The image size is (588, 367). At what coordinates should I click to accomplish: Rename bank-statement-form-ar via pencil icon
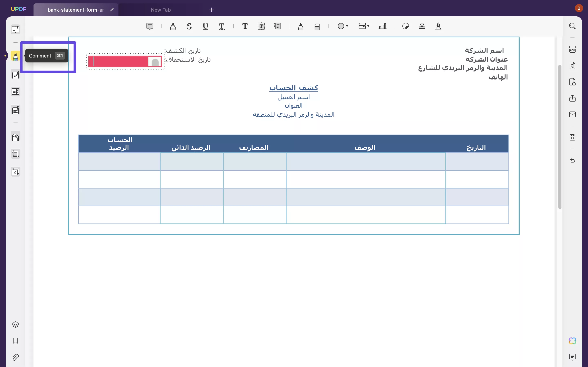[x=112, y=10]
